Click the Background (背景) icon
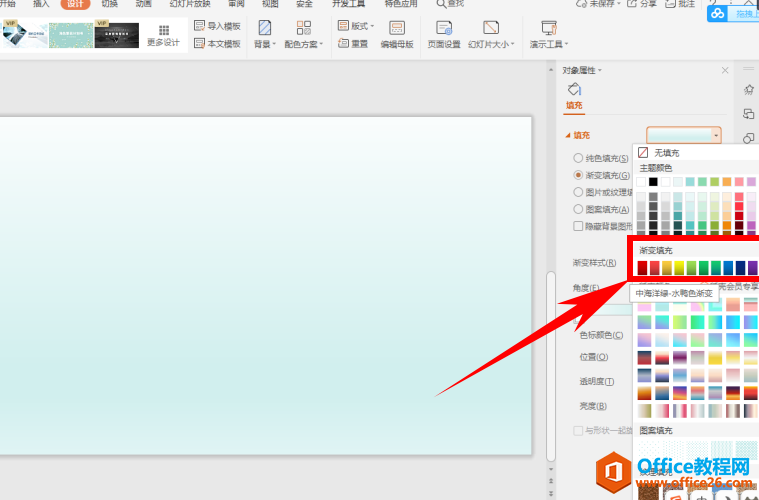This screenshot has height=500, width=759. pyautogui.click(x=264, y=28)
